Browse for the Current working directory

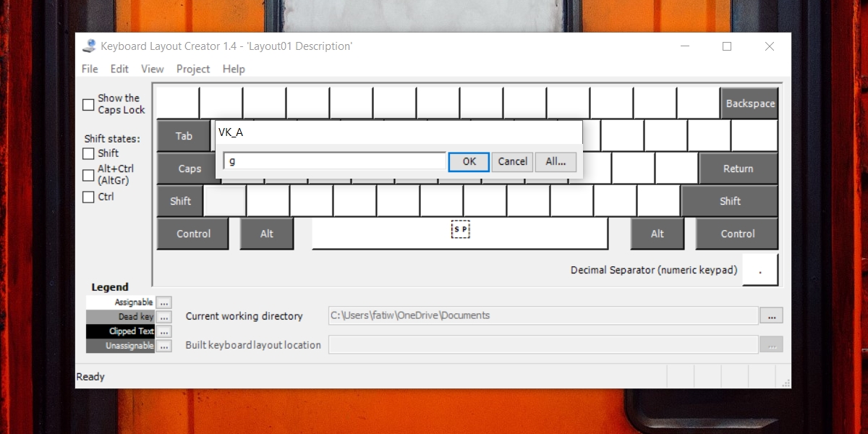(771, 315)
